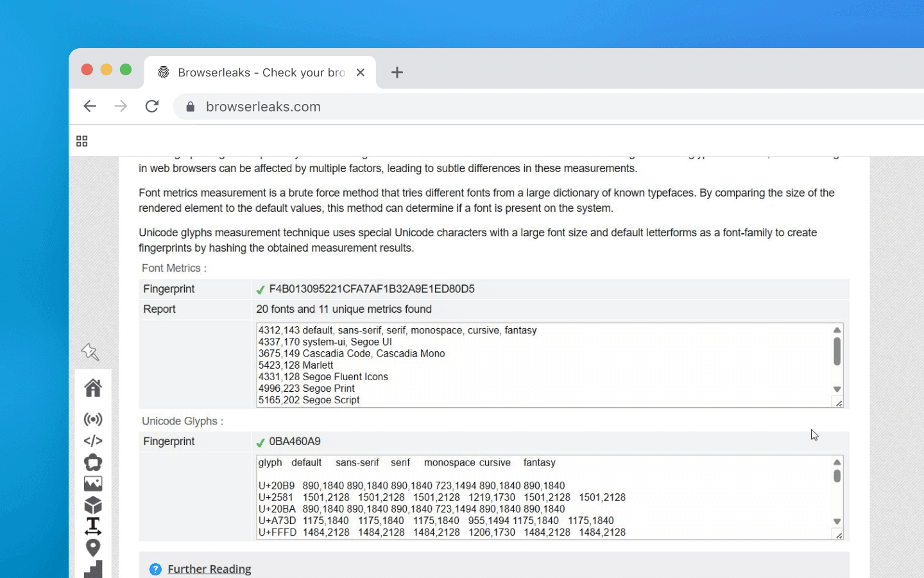Reload the page

pos(152,106)
